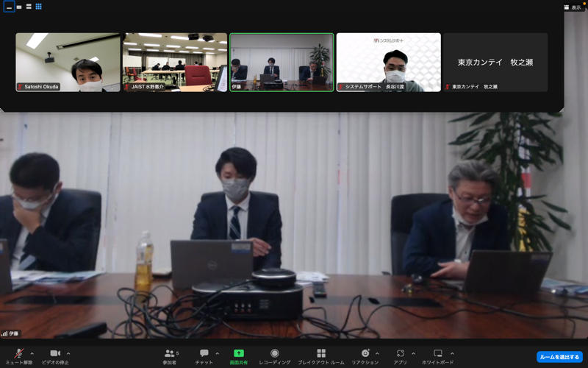The image size is (588, 368).
Task: Select システムサポート 長谷川渡 video thumbnail
Action: coord(389,63)
